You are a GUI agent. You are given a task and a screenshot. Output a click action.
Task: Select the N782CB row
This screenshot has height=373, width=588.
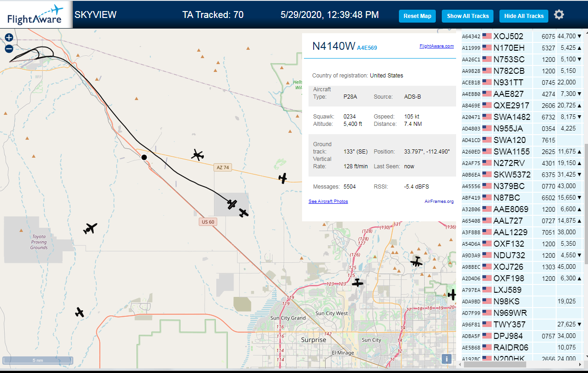[522, 71]
